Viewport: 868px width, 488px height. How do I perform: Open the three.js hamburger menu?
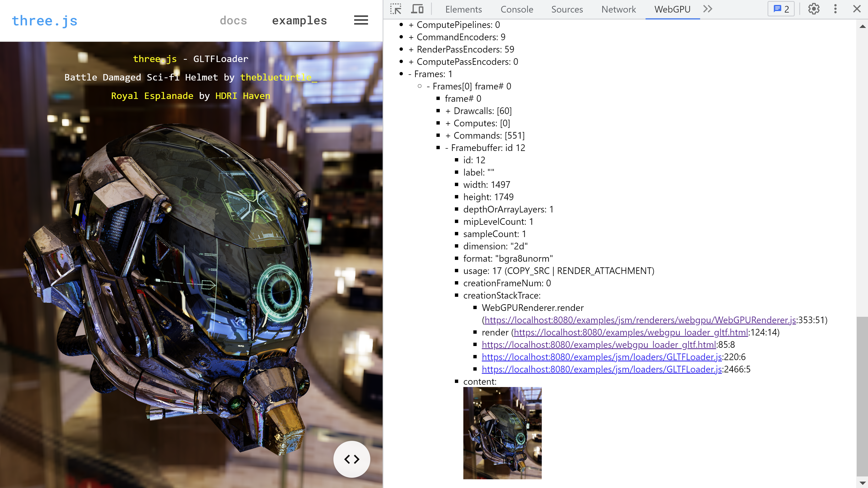(361, 20)
